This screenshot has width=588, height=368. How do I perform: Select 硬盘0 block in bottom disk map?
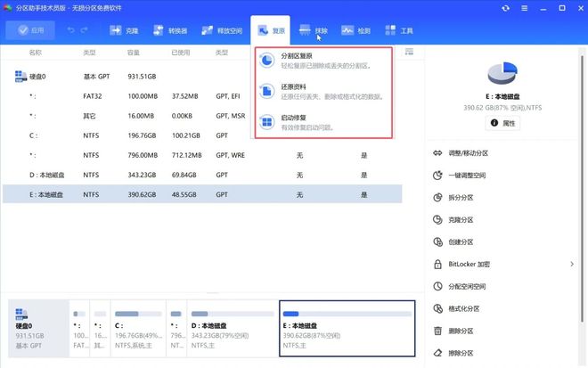pyautogui.click(x=38, y=328)
